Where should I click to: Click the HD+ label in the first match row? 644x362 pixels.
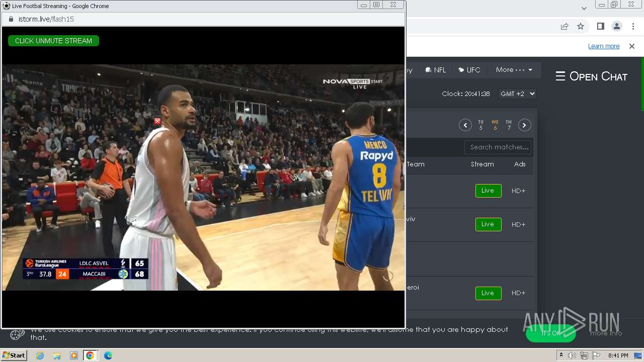[518, 191]
